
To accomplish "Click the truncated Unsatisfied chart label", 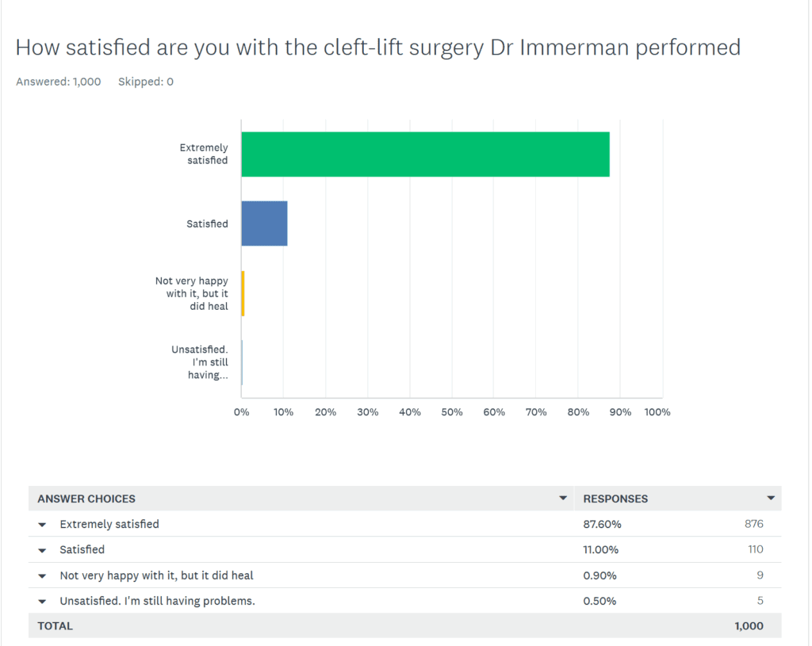I will 199,362.
